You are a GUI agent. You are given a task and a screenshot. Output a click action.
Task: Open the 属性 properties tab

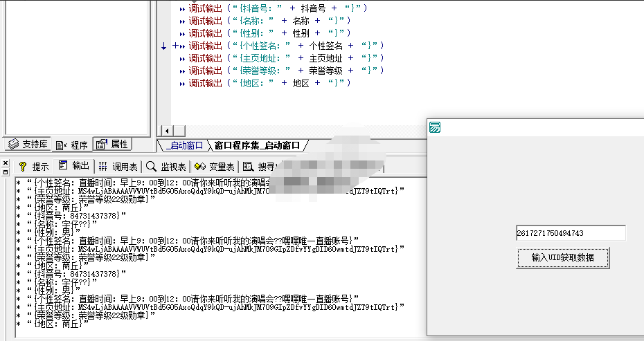pos(112,145)
